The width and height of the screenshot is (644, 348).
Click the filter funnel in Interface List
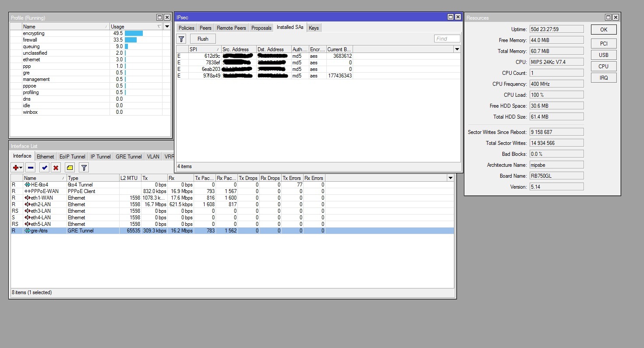pos(83,167)
